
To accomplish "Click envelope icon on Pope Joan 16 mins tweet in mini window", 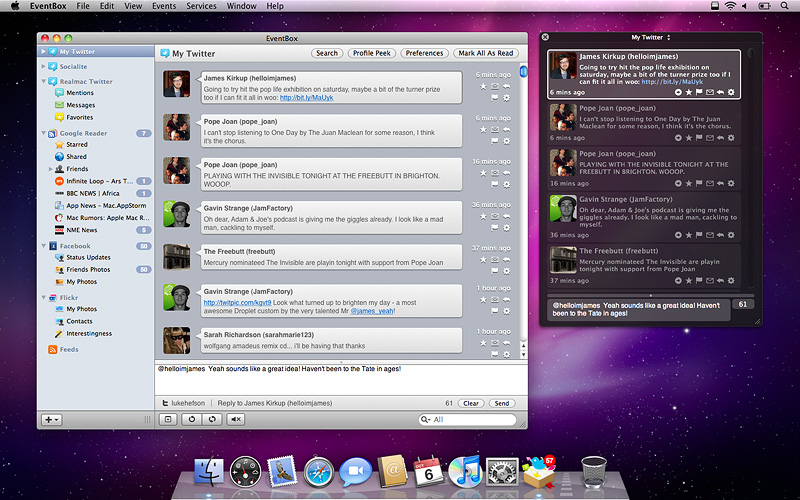I will 710,183.
